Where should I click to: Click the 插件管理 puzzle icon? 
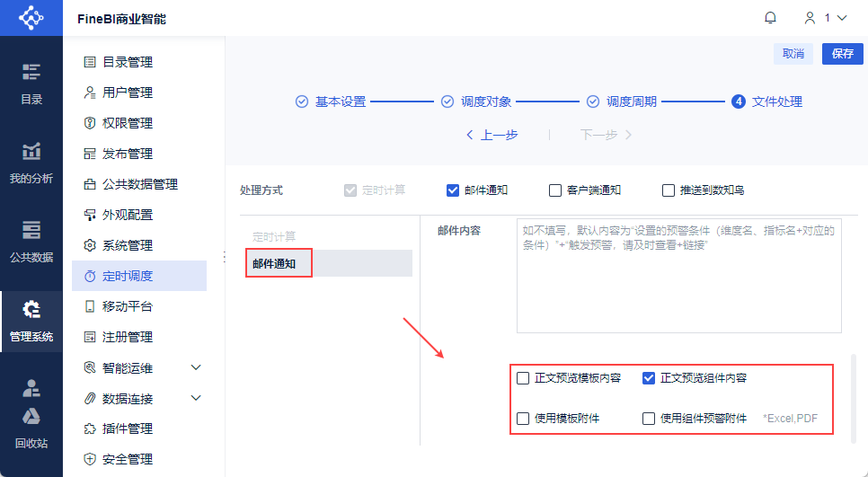(89, 428)
